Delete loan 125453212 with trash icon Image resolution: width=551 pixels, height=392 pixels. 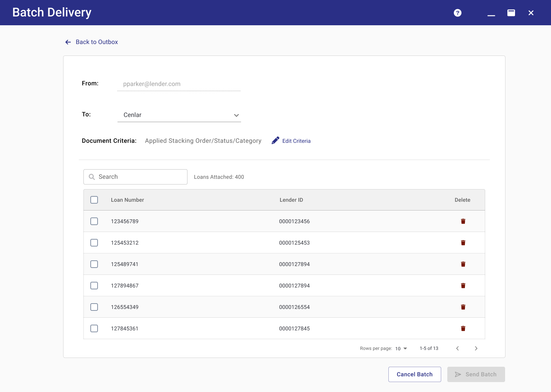pos(463,243)
